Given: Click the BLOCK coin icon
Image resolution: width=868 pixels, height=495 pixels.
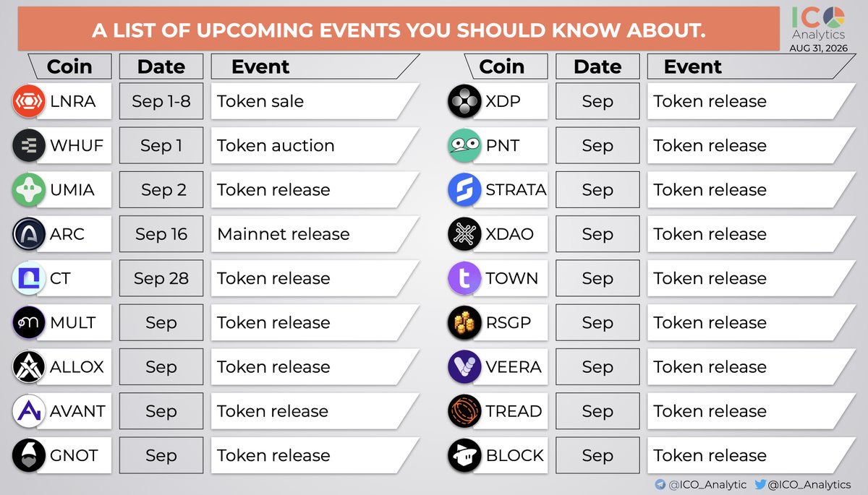Looking at the screenshot, I should 464,456.
